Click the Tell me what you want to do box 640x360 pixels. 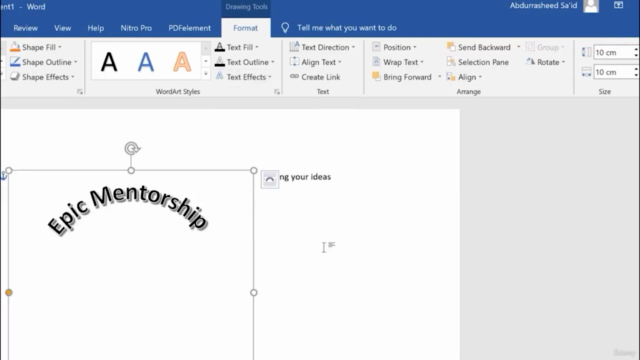pos(347,28)
